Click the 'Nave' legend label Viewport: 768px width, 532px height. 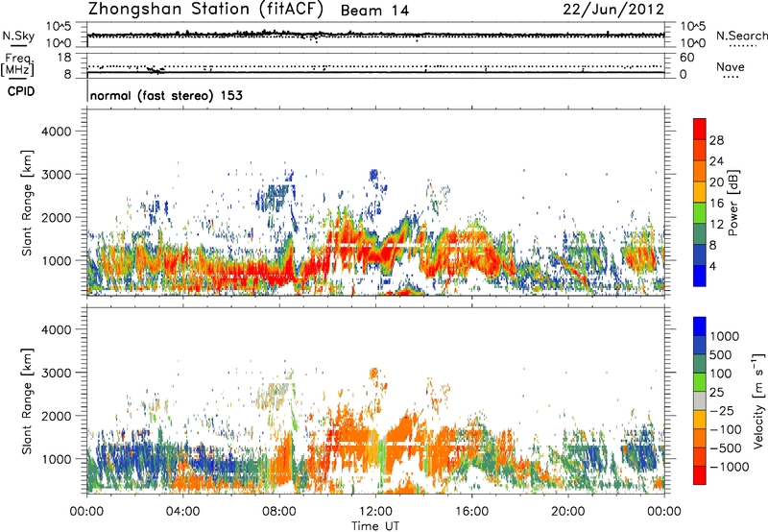pos(730,67)
